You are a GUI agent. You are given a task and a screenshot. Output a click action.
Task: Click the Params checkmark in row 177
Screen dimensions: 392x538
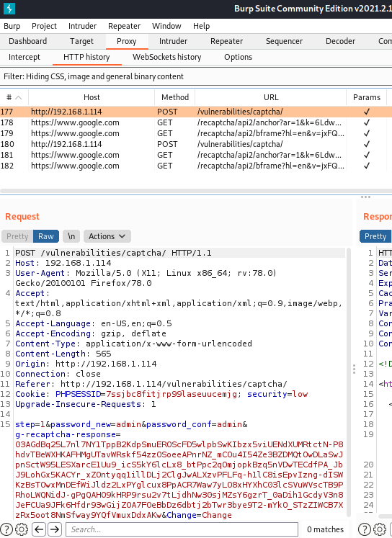pos(367,112)
